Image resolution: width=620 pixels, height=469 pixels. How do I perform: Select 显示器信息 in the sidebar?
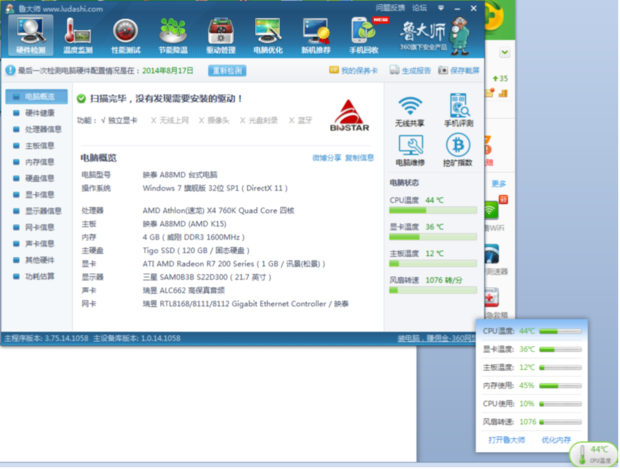click(x=36, y=211)
